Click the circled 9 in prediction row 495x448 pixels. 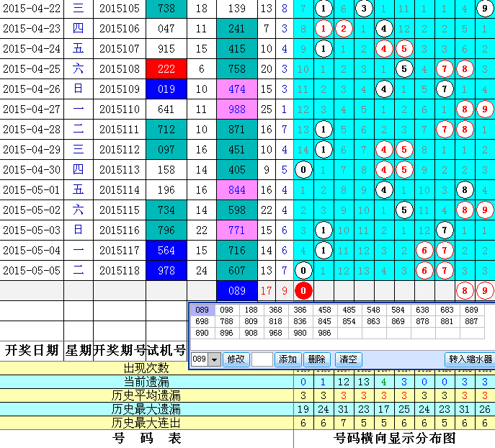click(x=486, y=291)
